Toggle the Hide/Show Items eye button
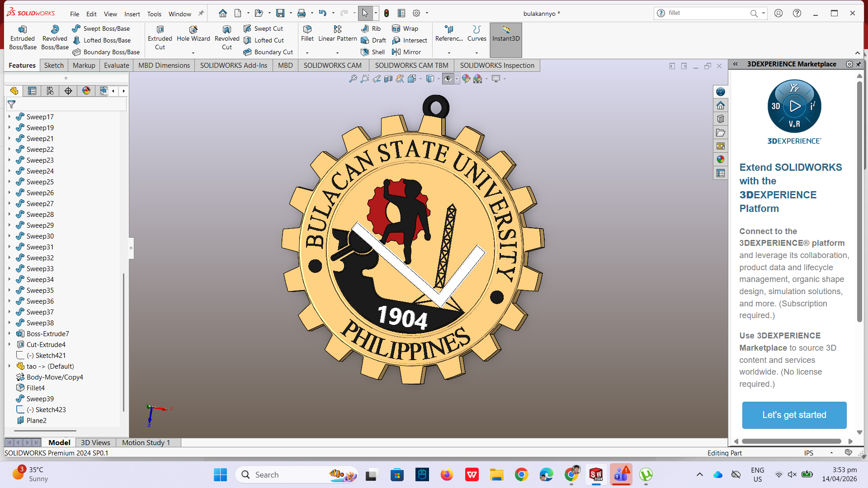The width and height of the screenshot is (868, 488). click(x=448, y=79)
